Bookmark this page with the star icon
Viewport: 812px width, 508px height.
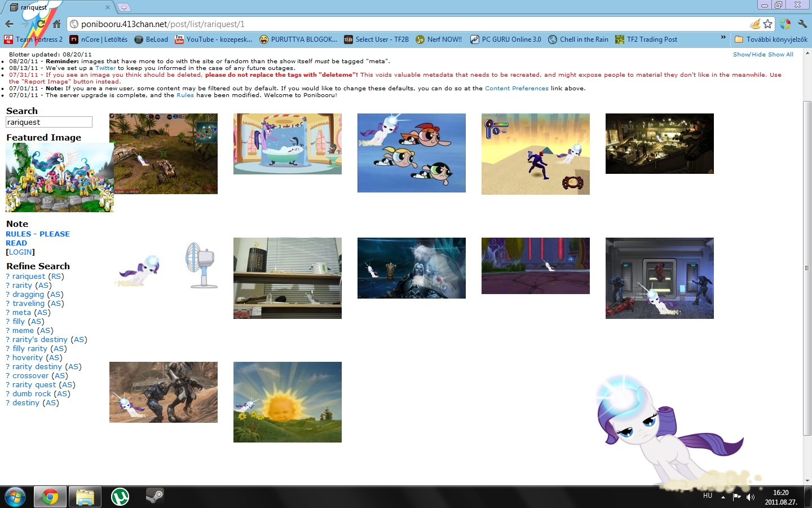[767, 24]
